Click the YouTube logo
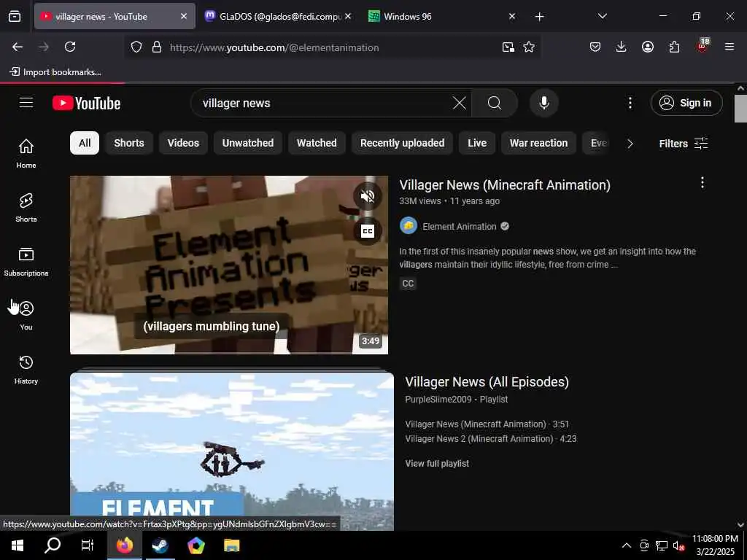This screenshot has height=560, width=747. pyautogui.click(x=86, y=103)
